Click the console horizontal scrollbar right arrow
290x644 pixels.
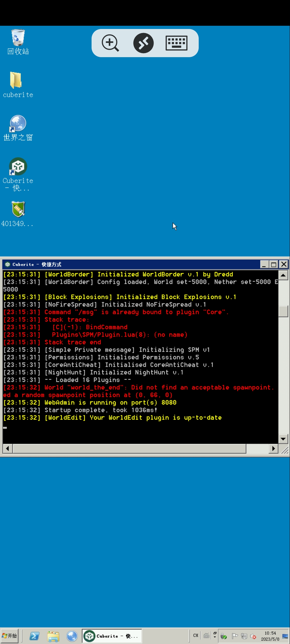273,448
